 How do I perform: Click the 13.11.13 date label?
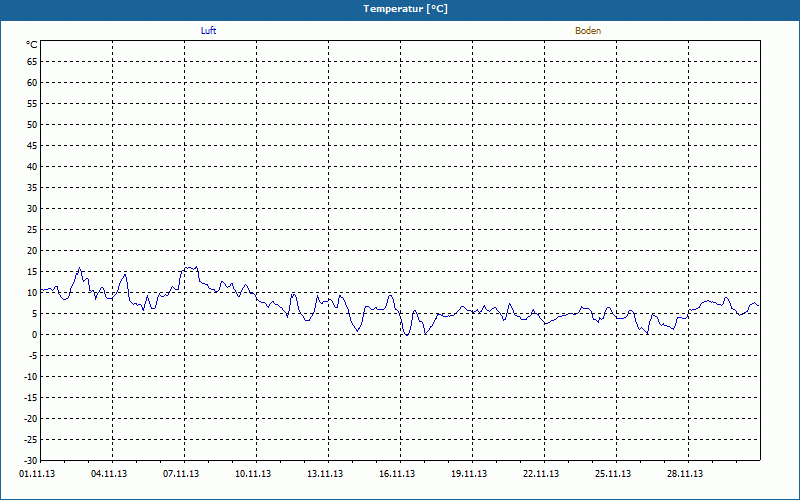pos(325,473)
